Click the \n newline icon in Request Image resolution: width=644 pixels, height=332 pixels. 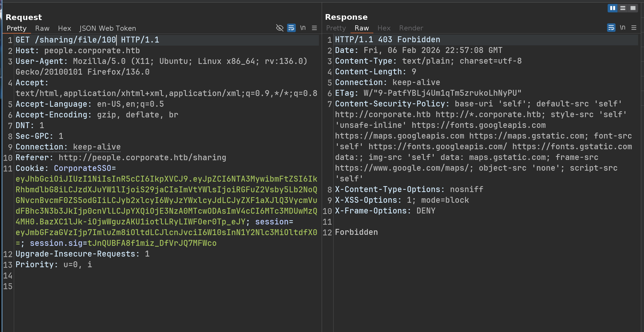click(303, 28)
